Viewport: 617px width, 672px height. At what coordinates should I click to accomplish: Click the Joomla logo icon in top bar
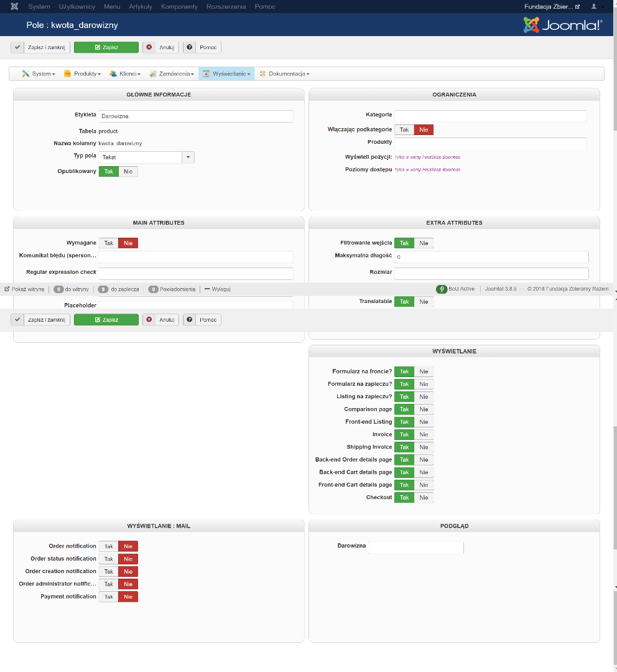click(14, 6)
